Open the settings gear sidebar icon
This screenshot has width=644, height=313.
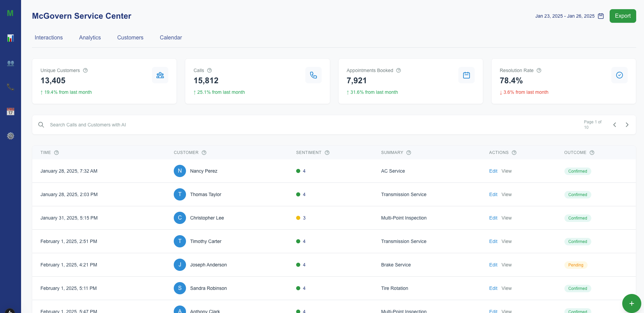(11, 136)
